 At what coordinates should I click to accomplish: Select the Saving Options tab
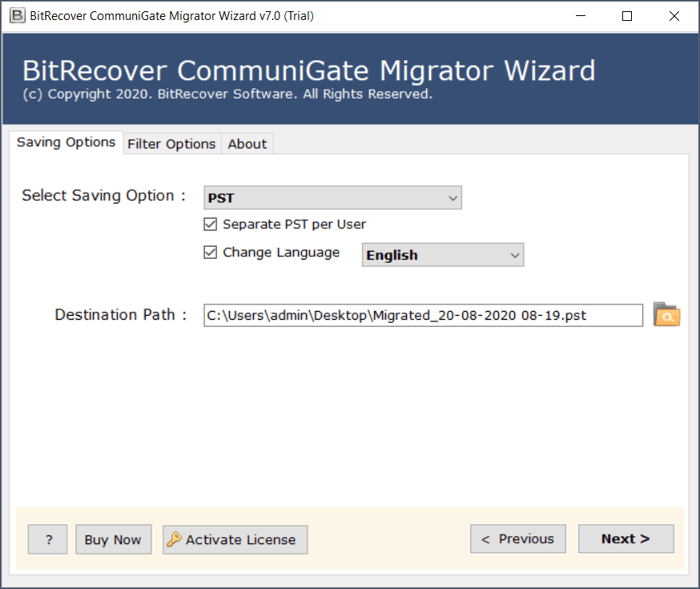(66, 142)
